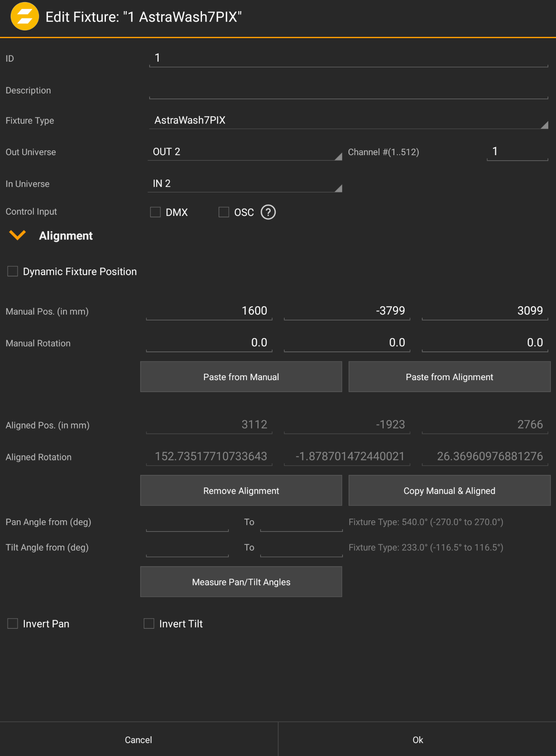This screenshot has width=556, height=756.
Task: Click the Manual Pos. field showing 3099
Action: [485, 311]
